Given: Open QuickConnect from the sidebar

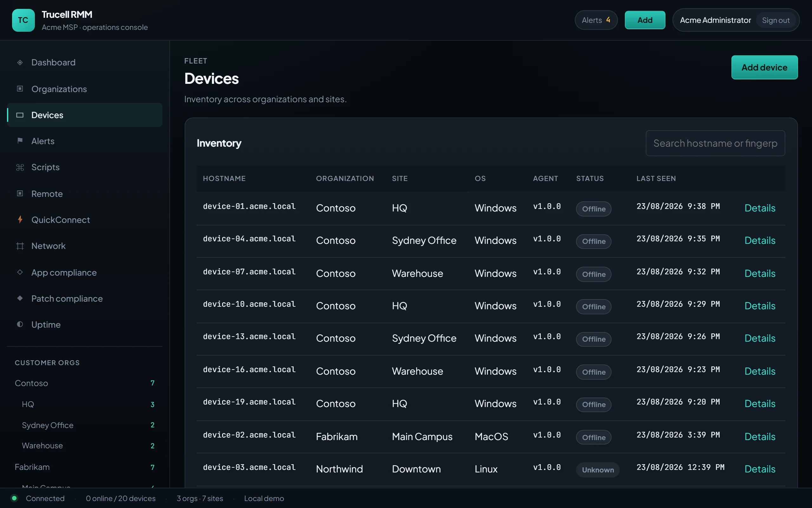Looking at the screenshot, I should click(x=85, y=220).
